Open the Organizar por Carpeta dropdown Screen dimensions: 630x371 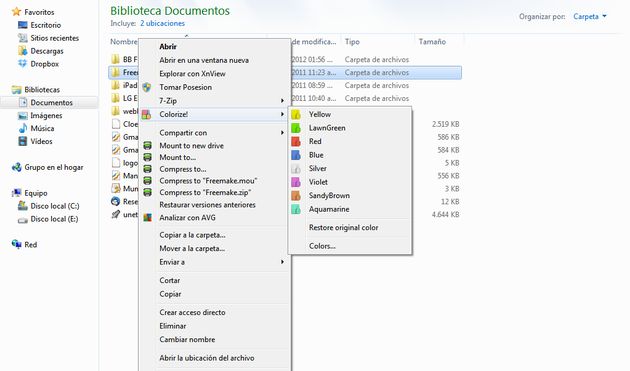click(590, 16)
